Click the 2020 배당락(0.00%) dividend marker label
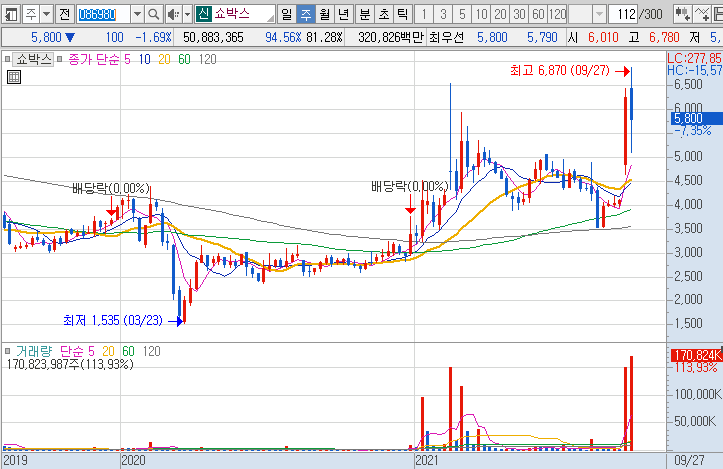This screenshot has height=469, width=723. [x=111, y=188]
